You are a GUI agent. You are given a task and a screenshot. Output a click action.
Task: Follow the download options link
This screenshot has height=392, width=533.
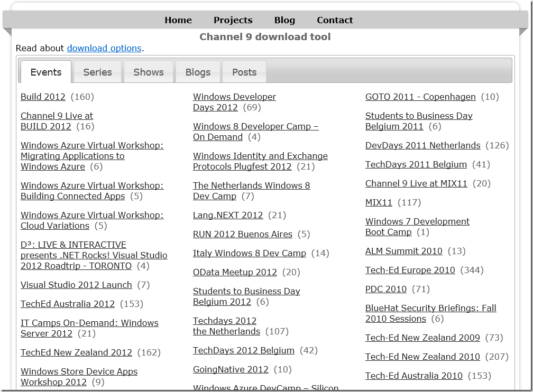click(104, 48)
